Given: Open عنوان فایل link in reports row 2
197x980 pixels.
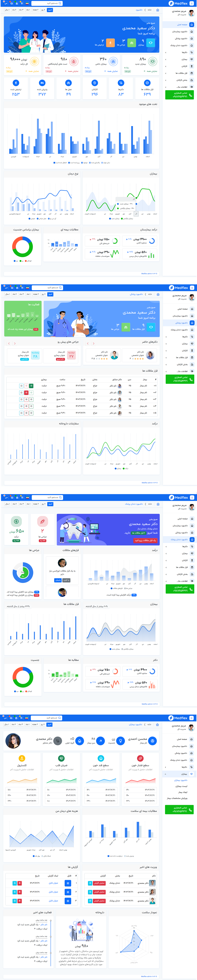Looking at the screenshot, I should [53, 892].
